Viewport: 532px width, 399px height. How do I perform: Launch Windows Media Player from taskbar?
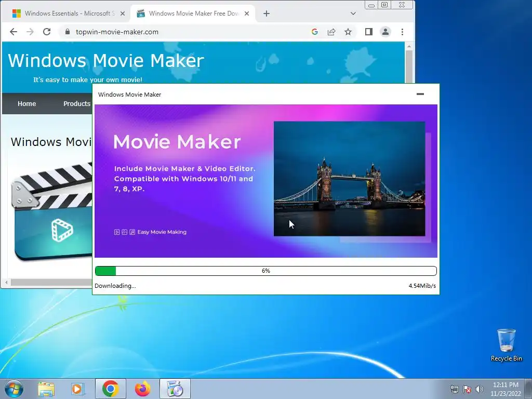coord(78,389)
